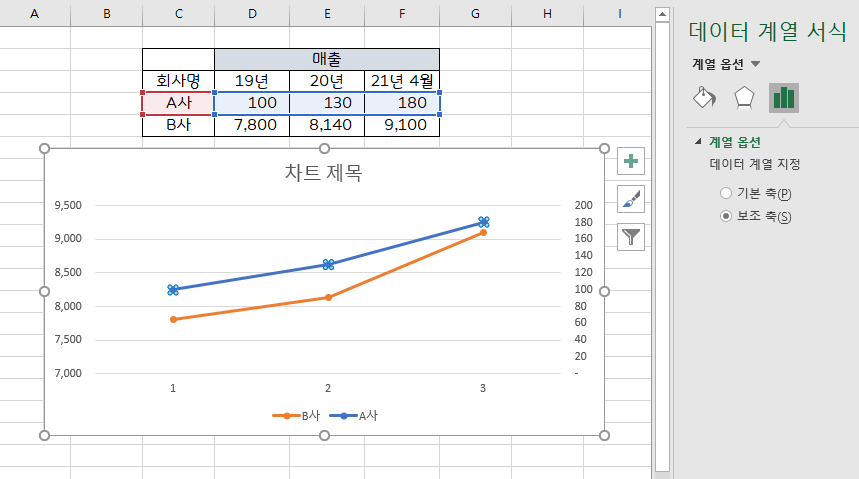The width and height of the screenshot is (859, 479).
Task: Select the B사 cell in the table
Action: click(179, 125)
